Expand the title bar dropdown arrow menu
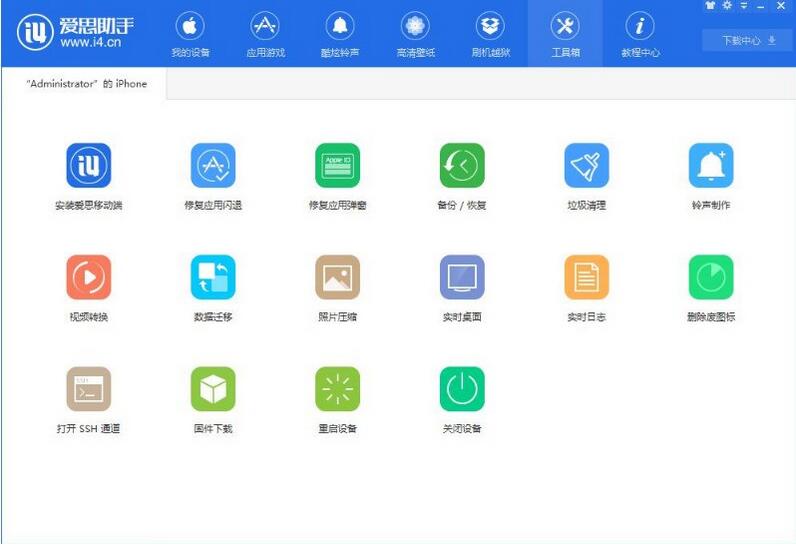The width and height of the screenshot is (796, 547). point(743,6)
